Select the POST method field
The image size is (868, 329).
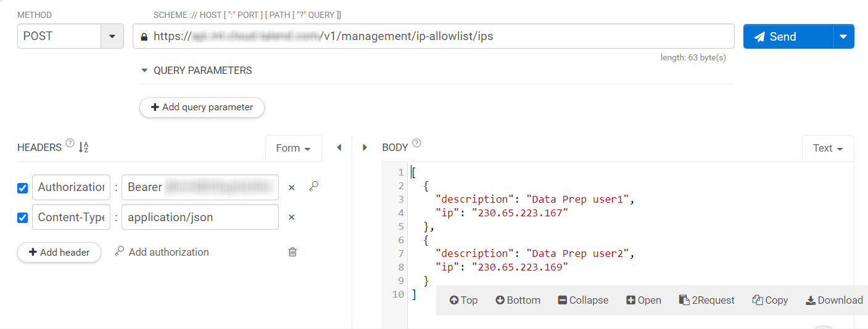tap(59, 36)
